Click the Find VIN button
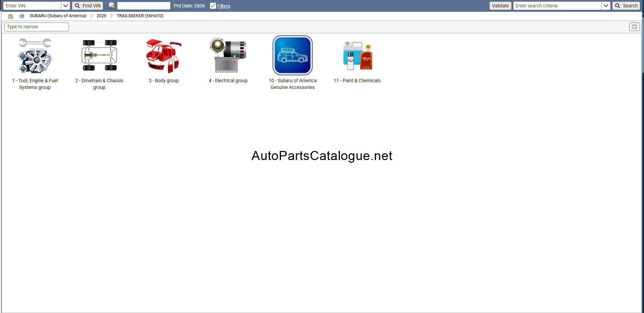Image resolution: width=644 pixels, height=313 pixels. pyautogui.click(x=87, y=6)
